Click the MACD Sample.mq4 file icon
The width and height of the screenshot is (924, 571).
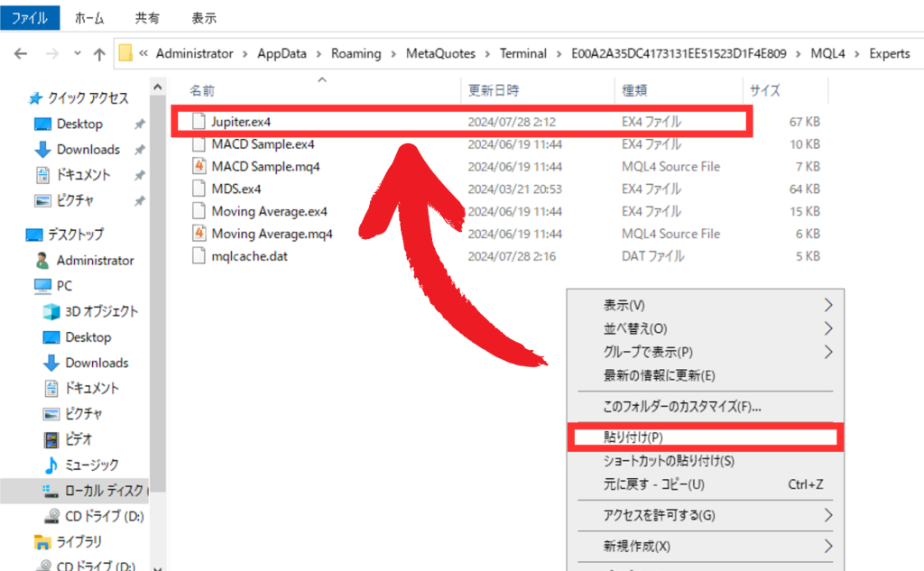[x=199, y=166]
